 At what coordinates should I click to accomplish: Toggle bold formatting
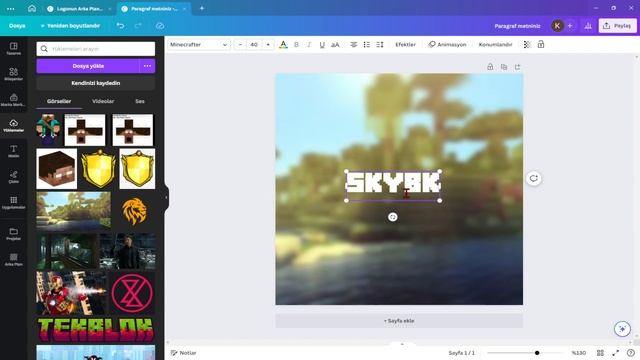click(296, 44)
